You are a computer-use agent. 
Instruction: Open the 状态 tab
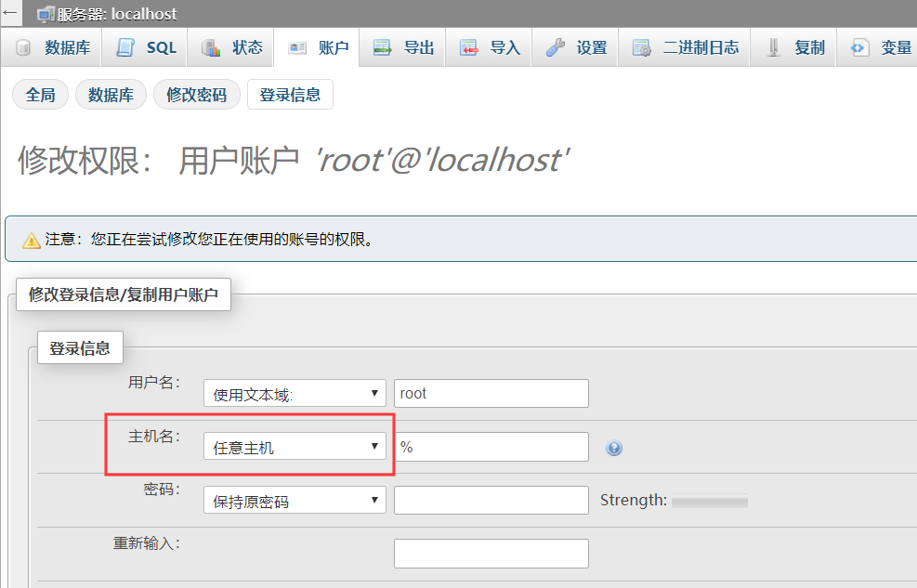[x=230, y=47]
